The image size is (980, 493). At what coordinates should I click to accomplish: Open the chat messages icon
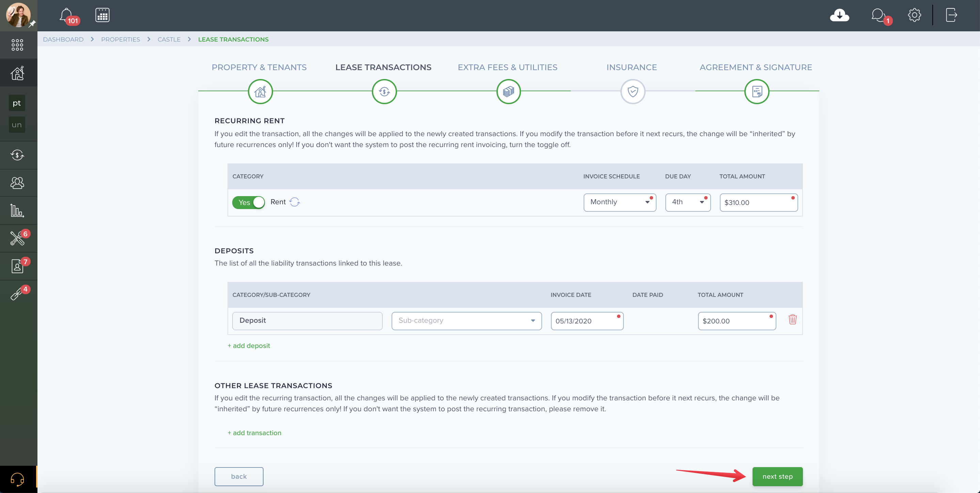click(x=878, y=15)
